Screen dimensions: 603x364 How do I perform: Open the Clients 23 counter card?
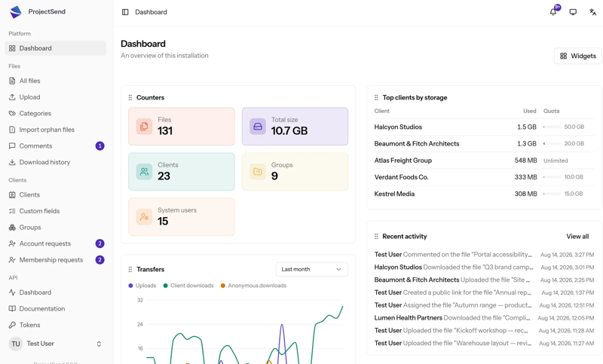[182, 171]
